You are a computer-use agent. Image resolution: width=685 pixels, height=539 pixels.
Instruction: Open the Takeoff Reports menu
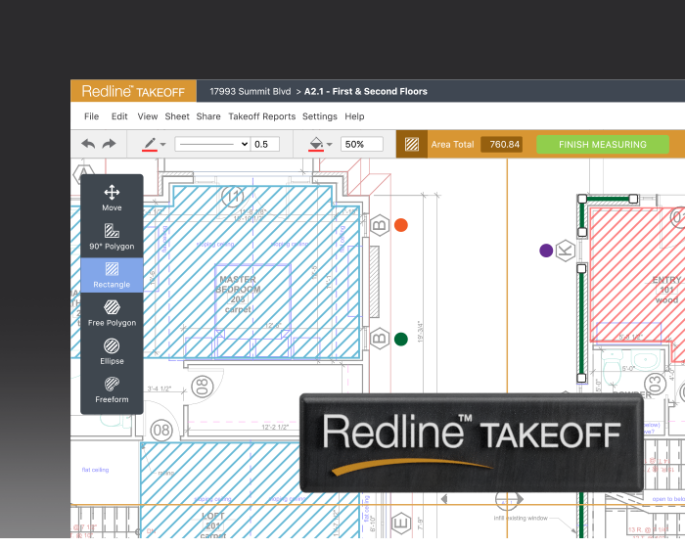(262, 116)
